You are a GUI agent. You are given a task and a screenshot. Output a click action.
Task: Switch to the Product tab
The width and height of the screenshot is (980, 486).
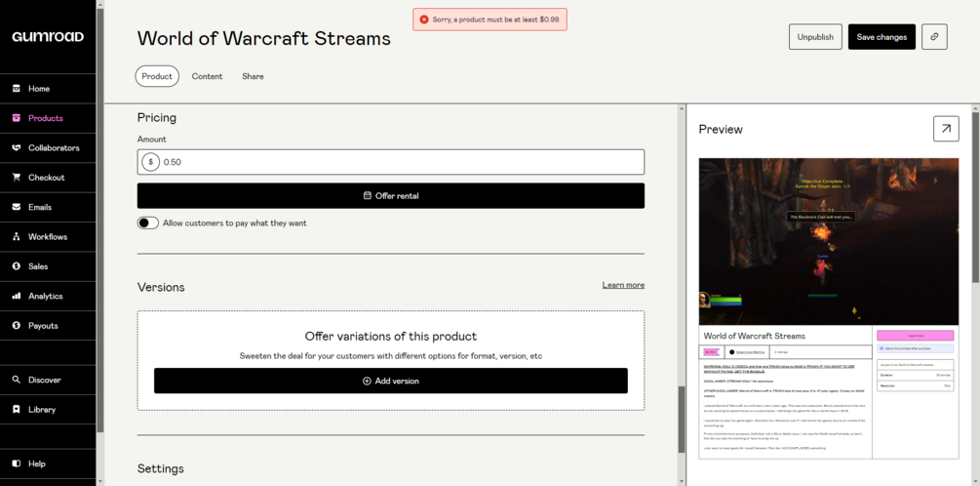pyautogui.click(x=157, y=76)
